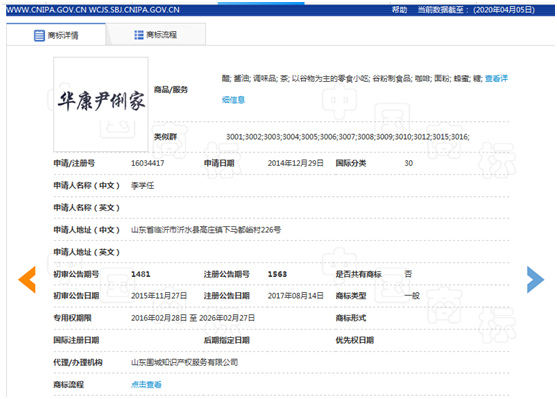Click the applicant name 季学任
This screenshot has width=557, height=399.
coord(142,185)
